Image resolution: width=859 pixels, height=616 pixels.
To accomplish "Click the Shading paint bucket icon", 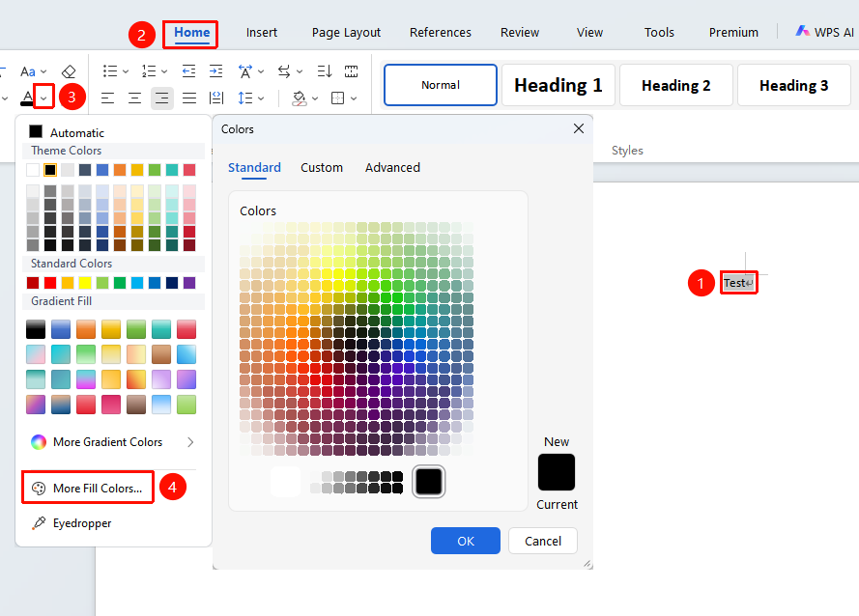I will (300, 98).
